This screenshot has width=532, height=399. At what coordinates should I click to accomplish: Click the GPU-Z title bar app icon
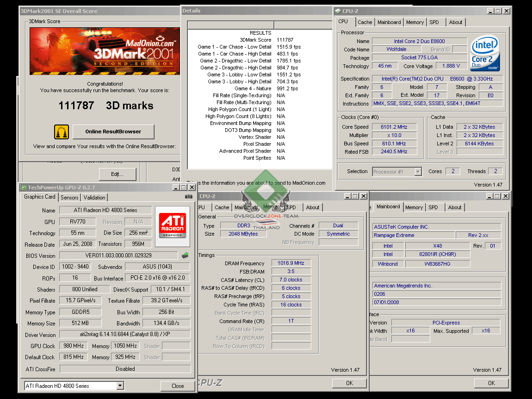pos(24,187)
